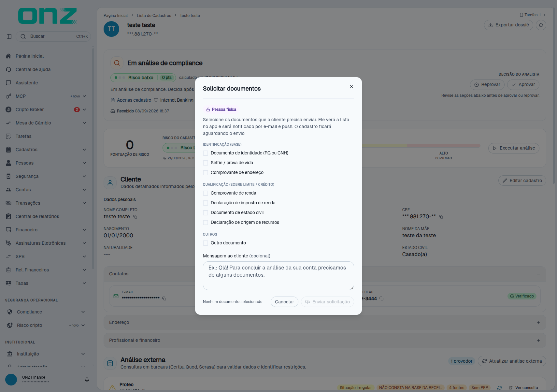Select the Outro documento checkbox
The width and height of the screenshot is (557, 392).
point(206,243)
